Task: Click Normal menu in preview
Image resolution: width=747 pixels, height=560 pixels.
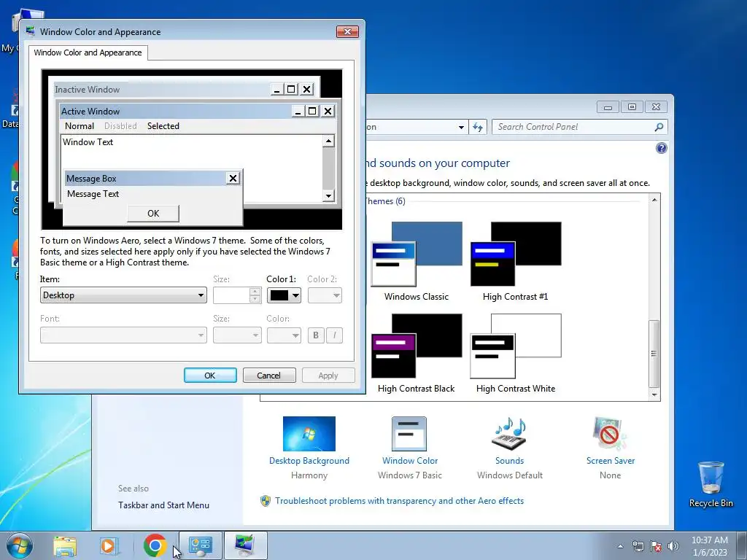Action: point(80,125)
